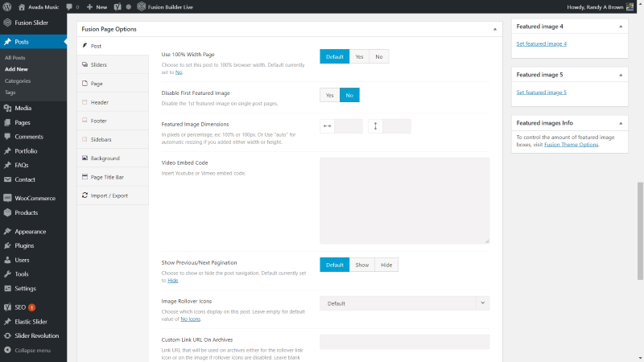Screen dimensions: 644x362
Task: Open the Image Rollover Icons dropdown
Action: [405, 303]
